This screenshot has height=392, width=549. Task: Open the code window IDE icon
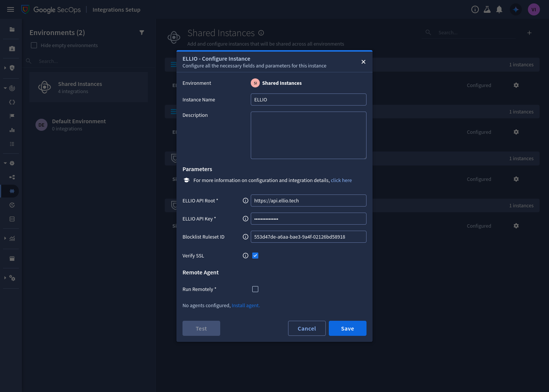(12, 219)
